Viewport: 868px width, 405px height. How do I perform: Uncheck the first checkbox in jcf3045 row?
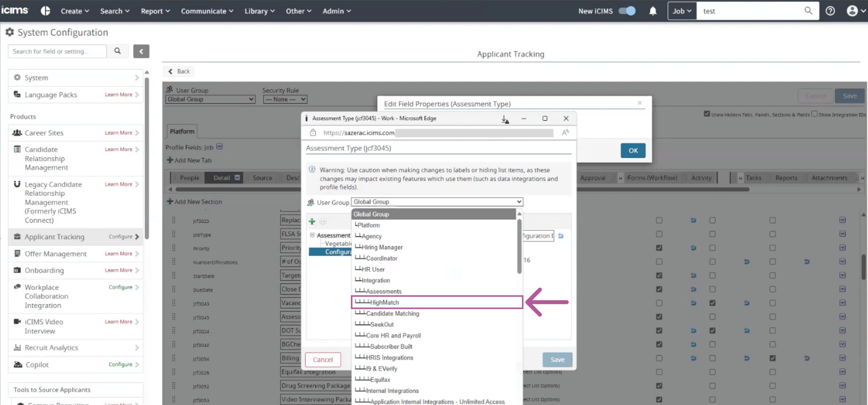(659, 317)
